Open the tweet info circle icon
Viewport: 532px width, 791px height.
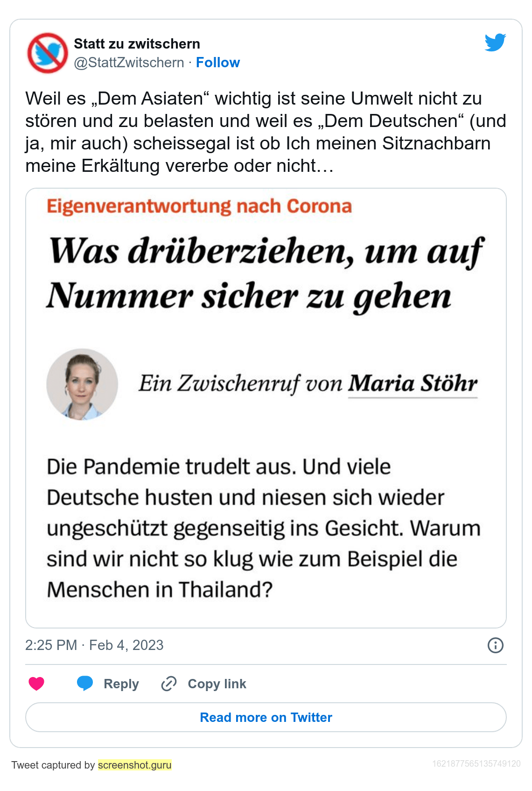pyautogui.click(x=495, y=645)
